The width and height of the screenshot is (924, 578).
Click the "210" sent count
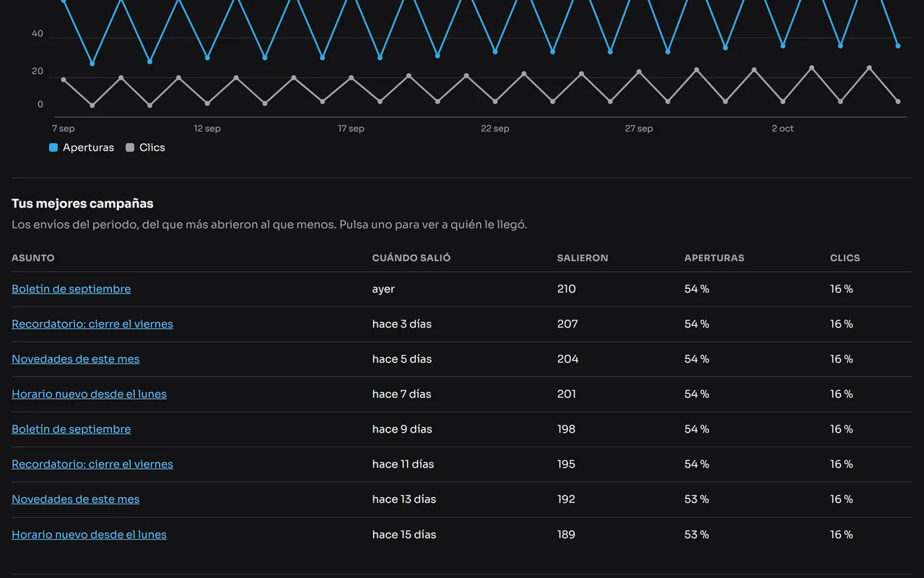coord(567,289)
